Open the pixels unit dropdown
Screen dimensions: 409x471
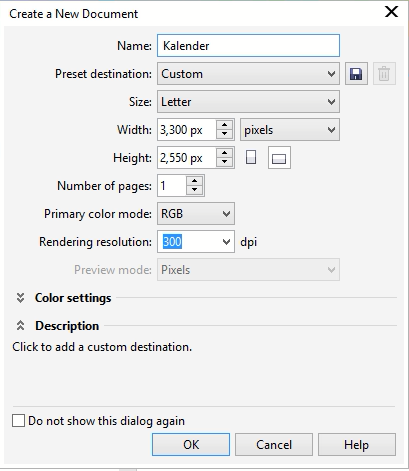pos(290,130)
